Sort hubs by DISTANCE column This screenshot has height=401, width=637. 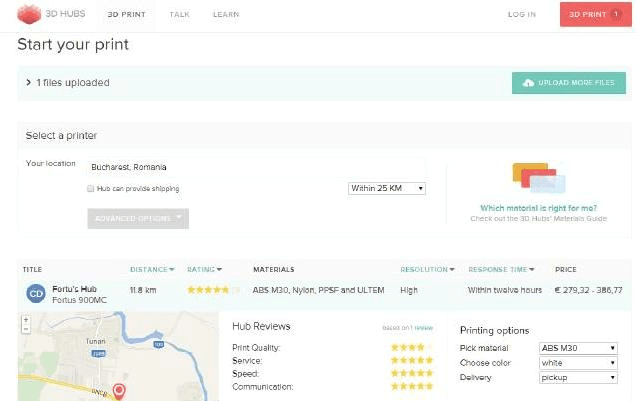pyautogui.click(x=152, y=269)
